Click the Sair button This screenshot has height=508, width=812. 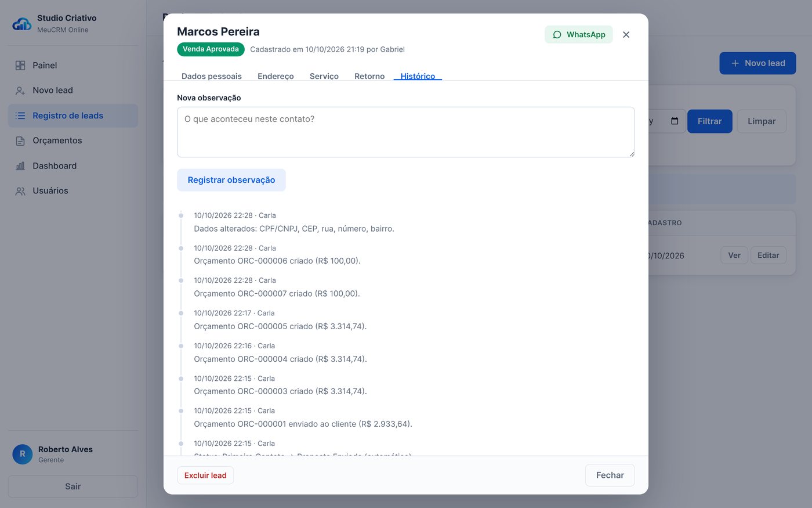coord(73,487)
